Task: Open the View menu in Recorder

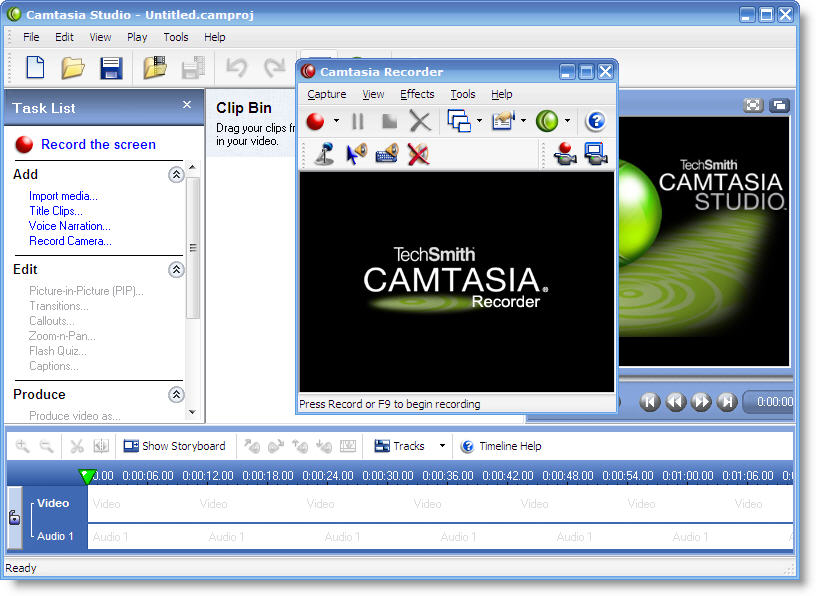Action: (373, 94)
